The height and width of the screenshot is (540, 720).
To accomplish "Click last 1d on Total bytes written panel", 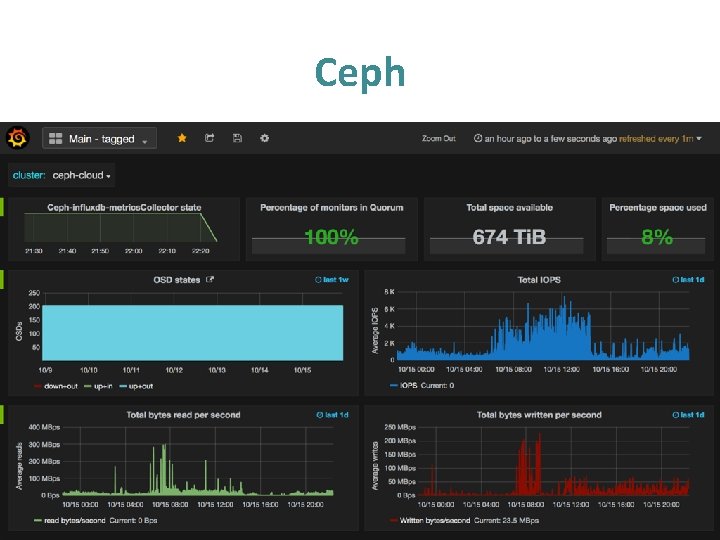I will [688, 415].
